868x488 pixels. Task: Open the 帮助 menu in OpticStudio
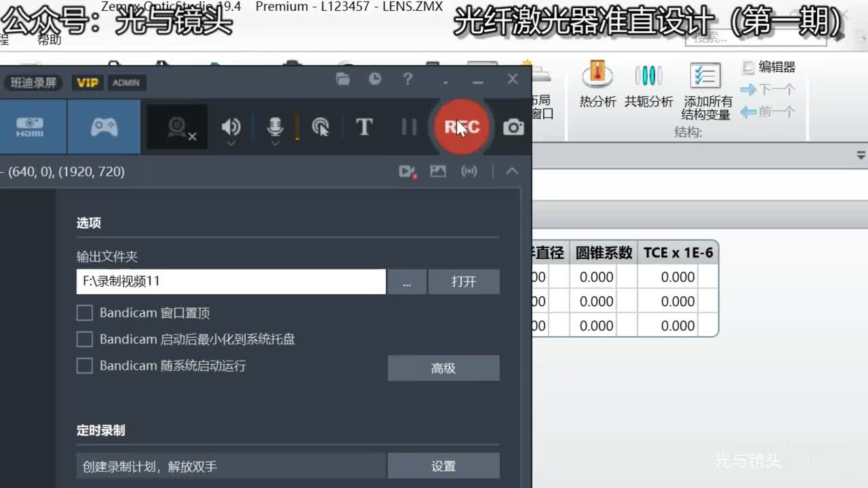pos(49,40)
